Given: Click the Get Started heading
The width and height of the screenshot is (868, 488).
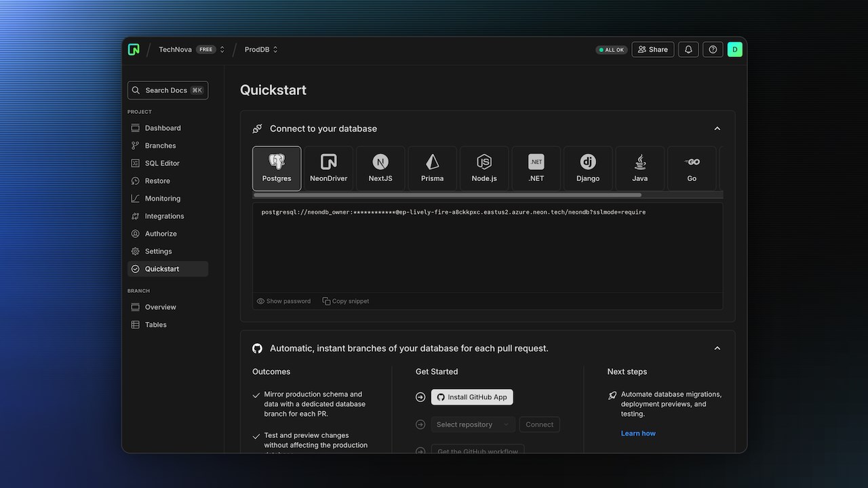Looking at the screenshot, I should click(x=437, y=371).
